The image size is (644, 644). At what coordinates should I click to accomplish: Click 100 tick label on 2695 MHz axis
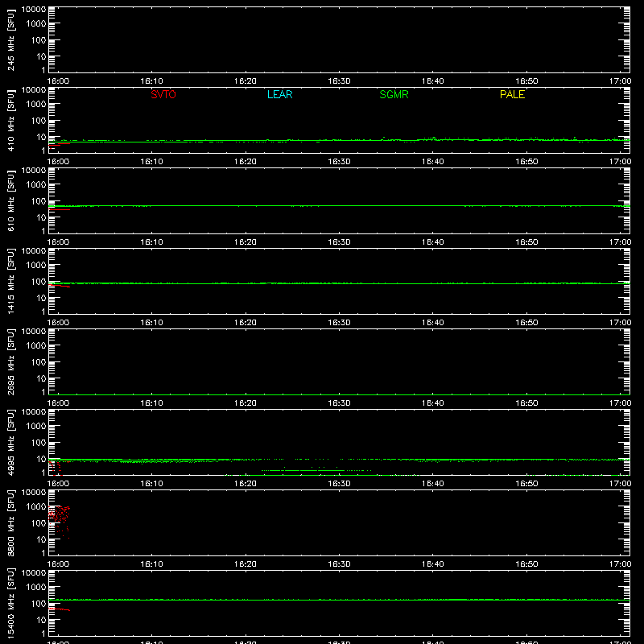(x=39, y=362)
